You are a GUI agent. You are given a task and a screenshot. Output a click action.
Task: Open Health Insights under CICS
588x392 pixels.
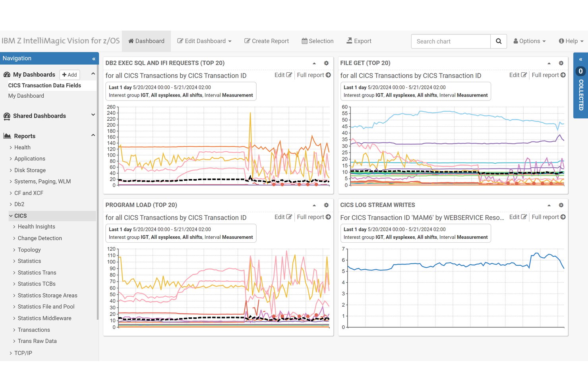(x=36, y=227)
